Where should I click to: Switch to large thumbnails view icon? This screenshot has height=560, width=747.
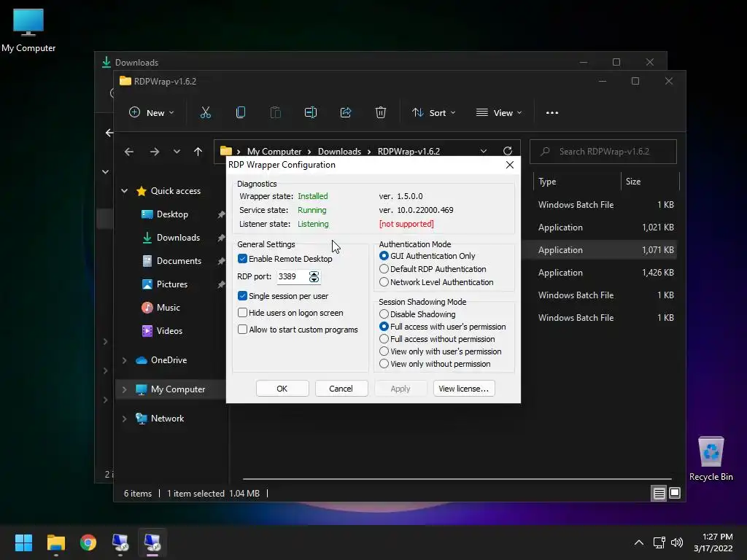coord(675,494)
